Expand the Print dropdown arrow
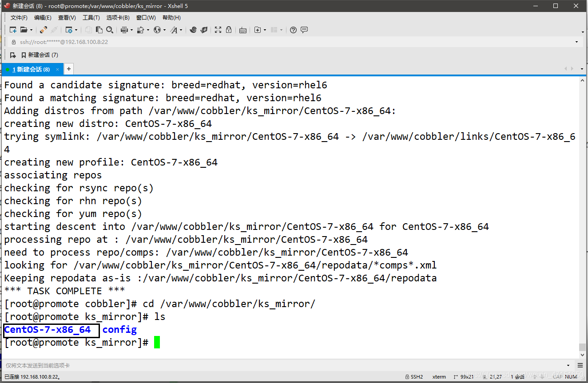Image resolution: width=588 pixels, height=383 pixels. pyautogui.click(x=132, y=30)
